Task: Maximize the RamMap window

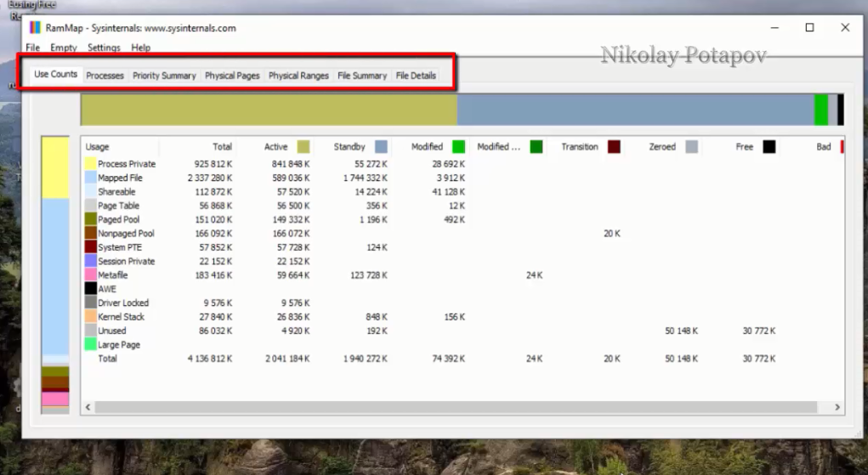Action: 810,28
